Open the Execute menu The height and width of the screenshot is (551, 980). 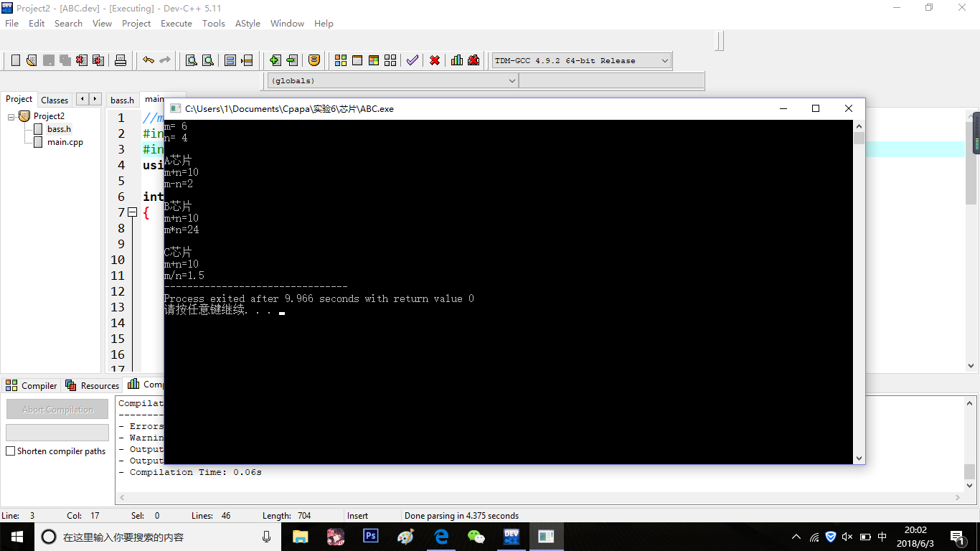click(176, 23)
